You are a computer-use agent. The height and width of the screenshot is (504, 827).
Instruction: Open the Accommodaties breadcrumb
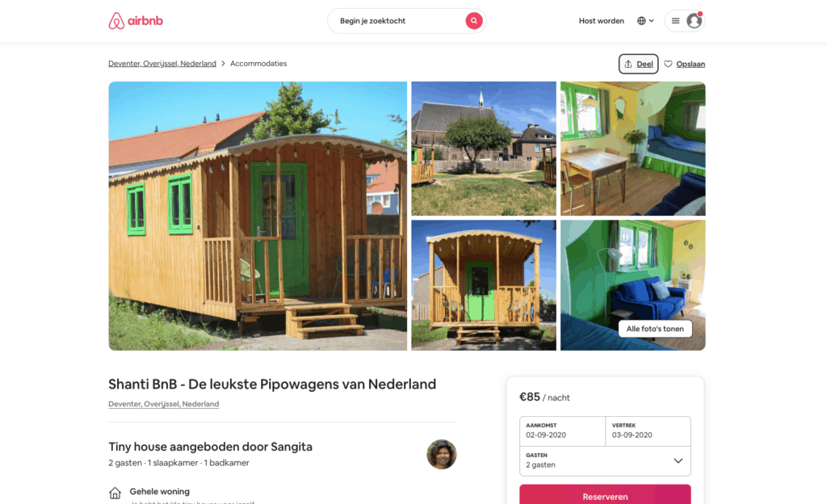pos(258,63)
